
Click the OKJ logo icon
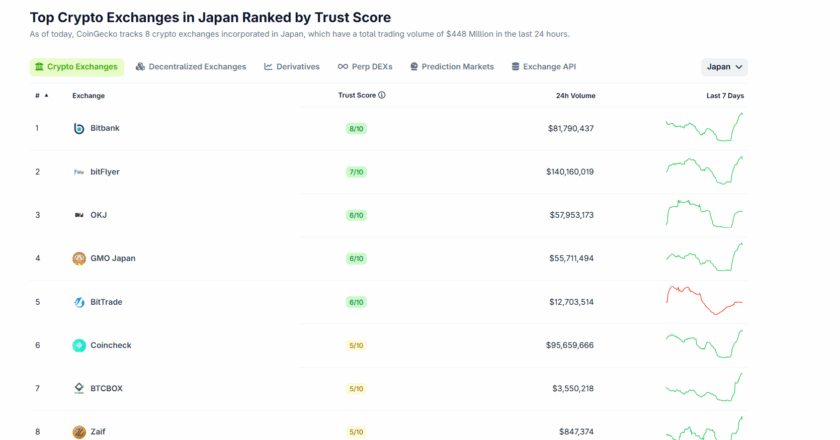coord(79,215)
